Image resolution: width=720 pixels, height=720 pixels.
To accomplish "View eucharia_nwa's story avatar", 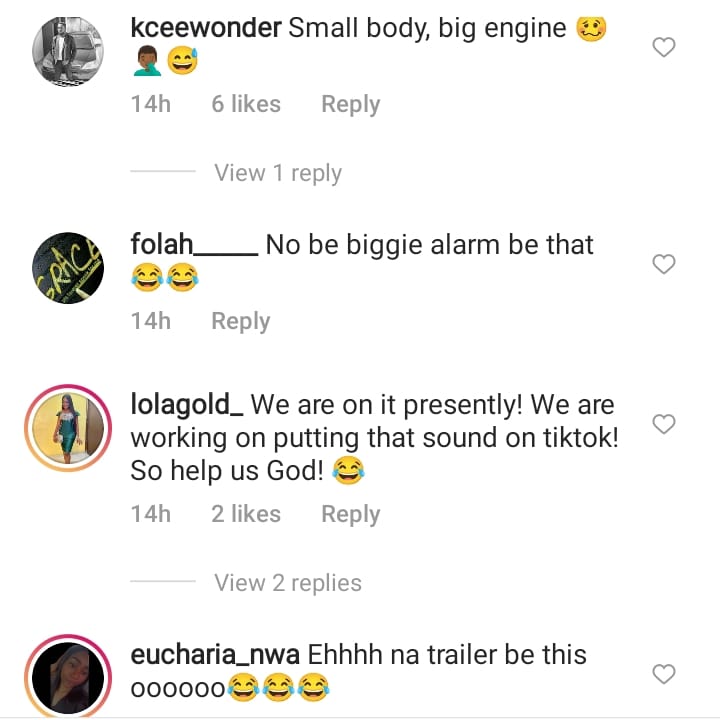I will (x=68, y=677).
